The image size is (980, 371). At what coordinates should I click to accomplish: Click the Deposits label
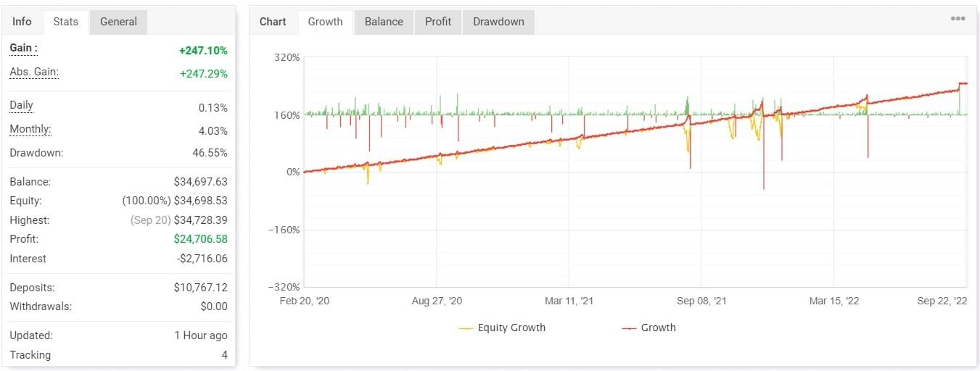coord(32,288)
